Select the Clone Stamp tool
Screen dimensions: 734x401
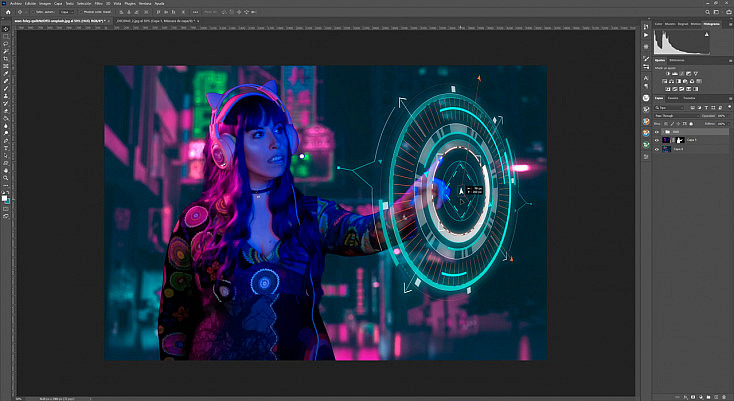(x=6, y=96)
